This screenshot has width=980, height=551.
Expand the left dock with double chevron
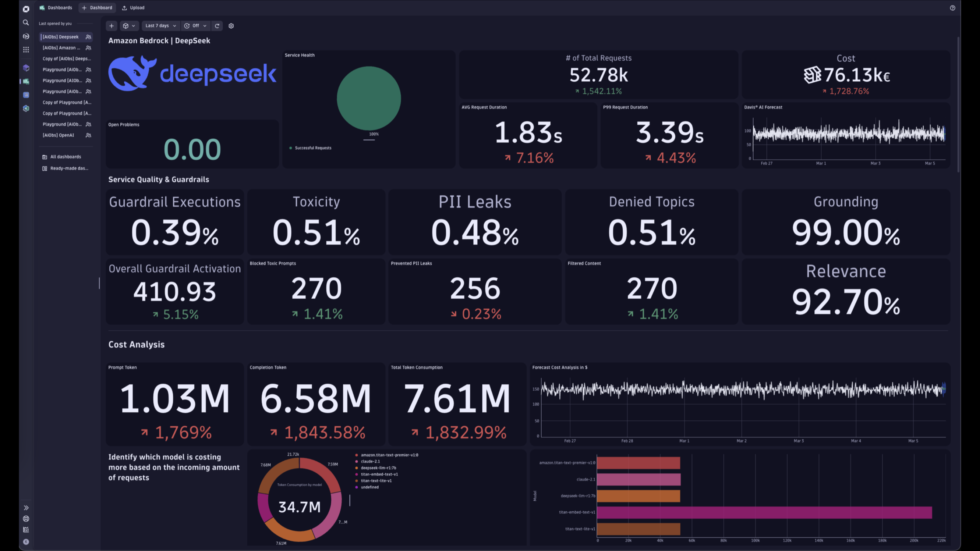point(26,508)
